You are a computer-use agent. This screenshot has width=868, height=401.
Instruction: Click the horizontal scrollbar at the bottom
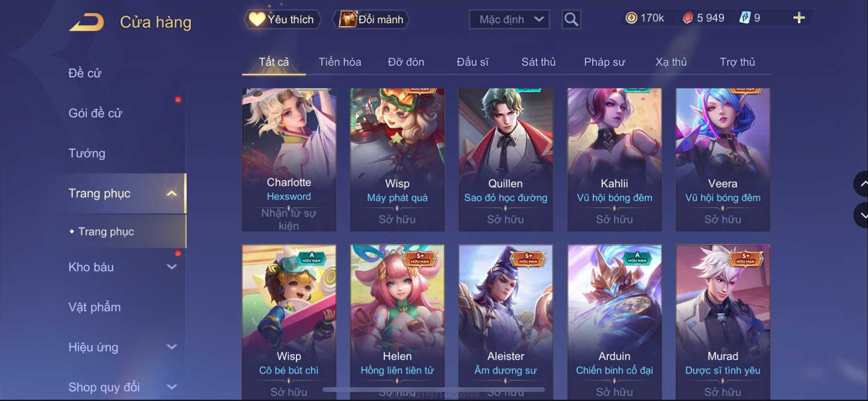[x=434, y=389]
